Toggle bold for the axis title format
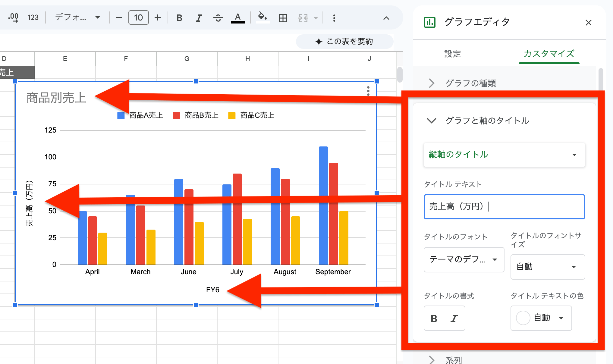This screenshot has width=613, height=364. (434, 318)
